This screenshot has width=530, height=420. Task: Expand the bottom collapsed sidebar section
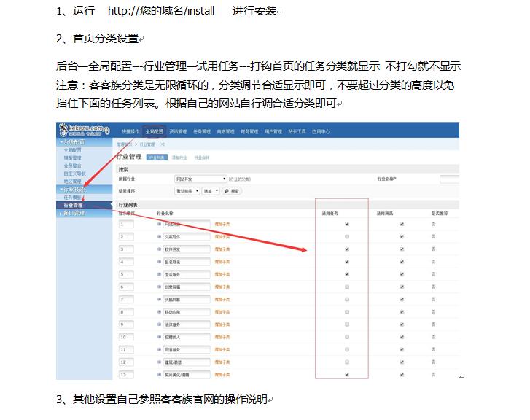(x=84, y=213)
